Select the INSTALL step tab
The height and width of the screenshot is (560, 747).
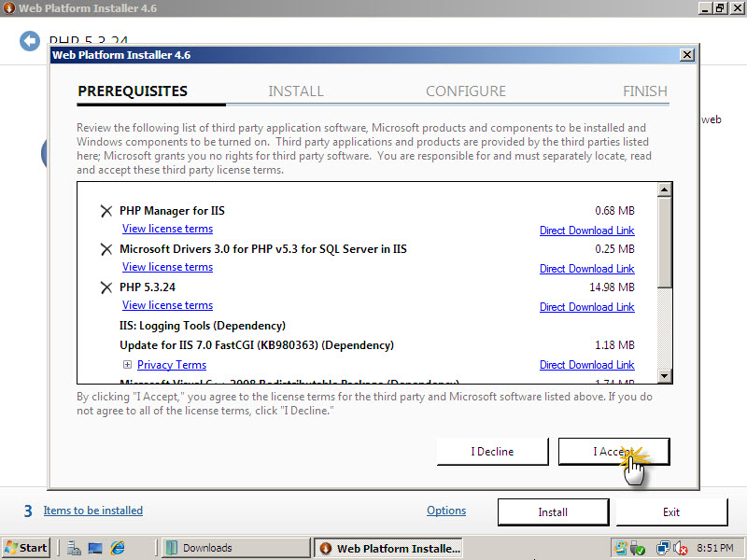[296, 91]
